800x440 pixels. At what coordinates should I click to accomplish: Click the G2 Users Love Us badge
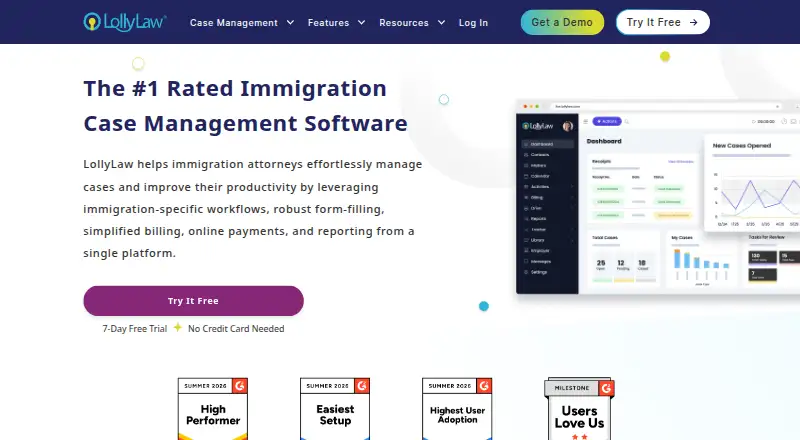pos(580,409)
